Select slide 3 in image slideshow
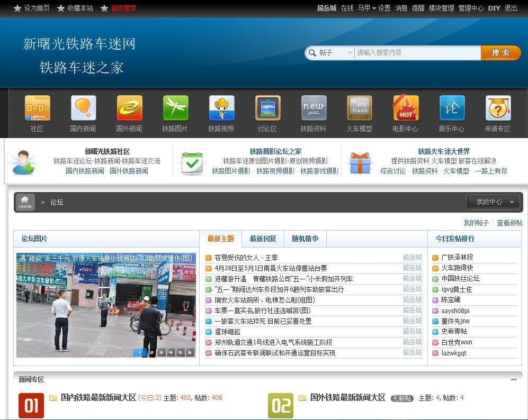The width and height of the screenshot is (528, 420). point(161,352)
